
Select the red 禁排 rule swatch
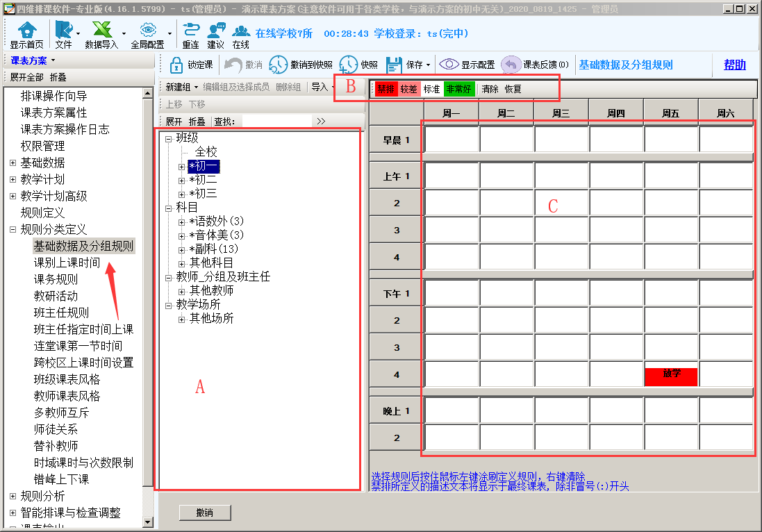385,89
